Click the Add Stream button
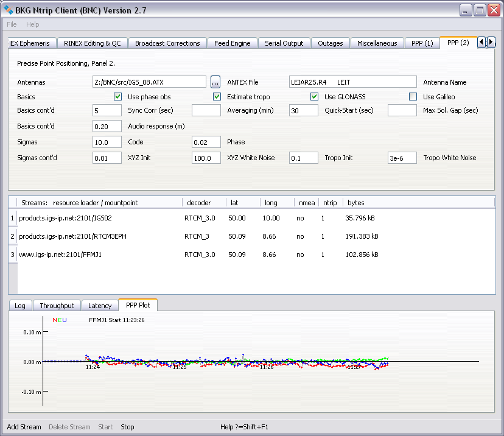This screenshot has width=504, height=436. click(24, 427)
